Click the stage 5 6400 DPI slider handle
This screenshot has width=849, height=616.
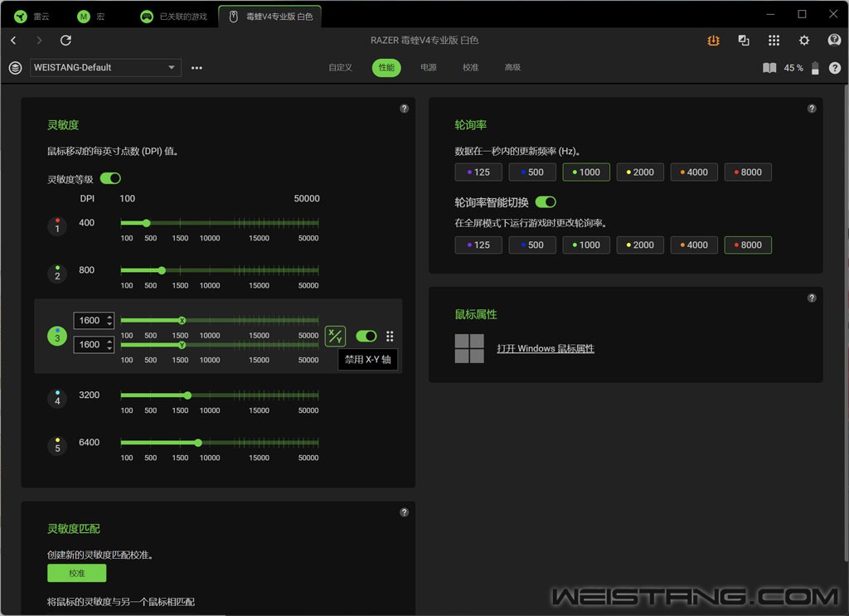coord(197,443)
